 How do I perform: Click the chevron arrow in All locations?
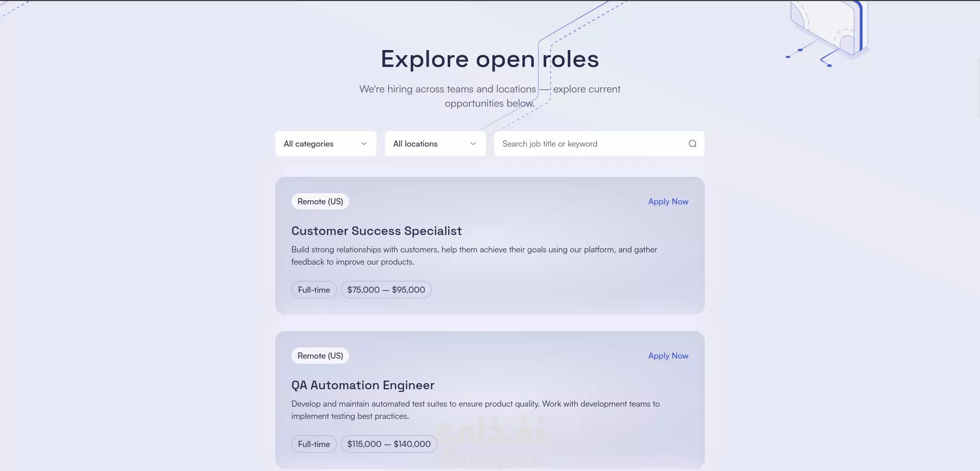tap(473, 144)
